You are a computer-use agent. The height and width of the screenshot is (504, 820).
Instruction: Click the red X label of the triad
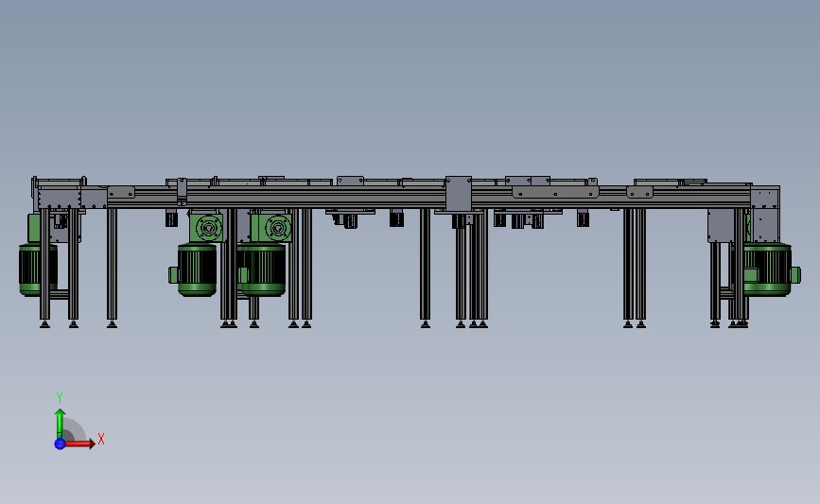tap(101, 439)
